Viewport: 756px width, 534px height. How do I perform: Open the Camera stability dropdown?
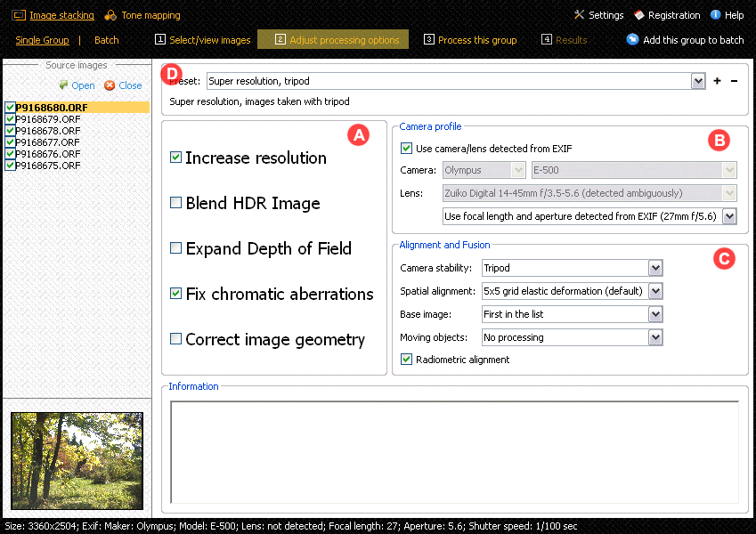654,268
